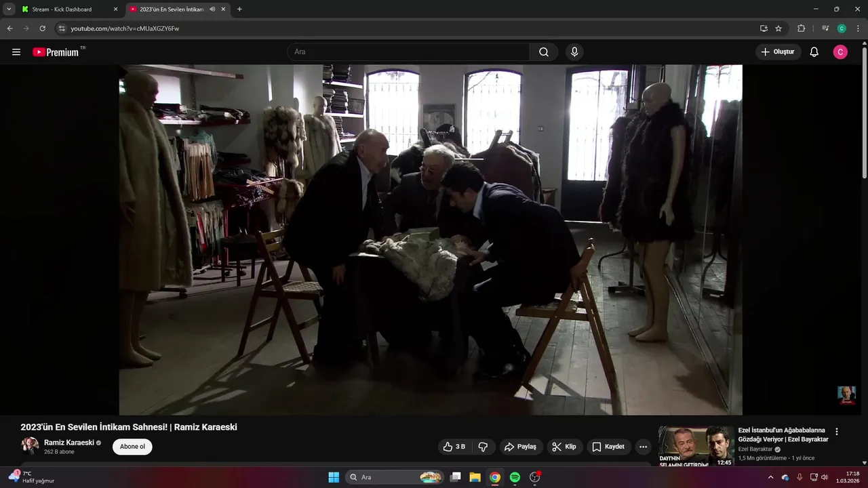Install app icon in address bar
Image resolution: width=868 pixels, height=488 pixels.
(764, 28)
